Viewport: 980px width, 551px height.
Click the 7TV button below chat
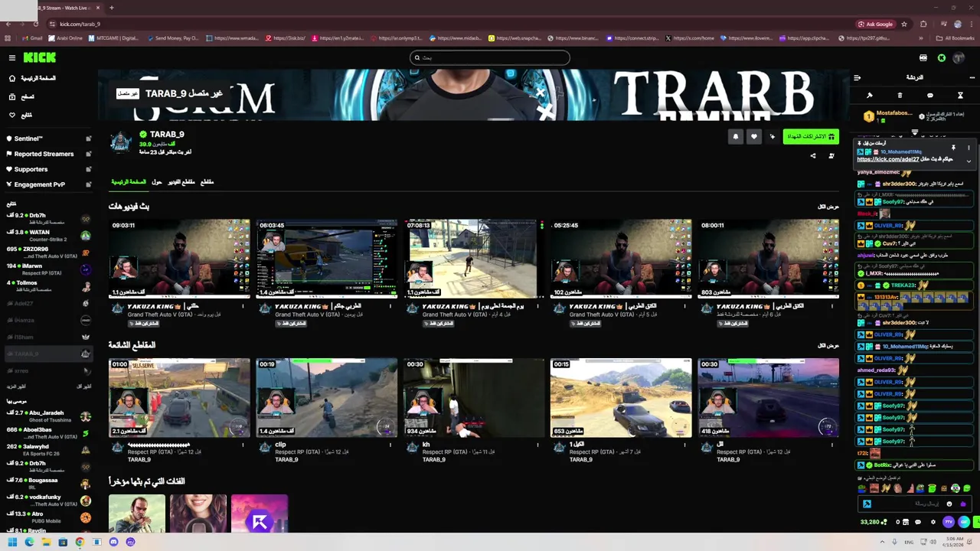pos(949,522)
